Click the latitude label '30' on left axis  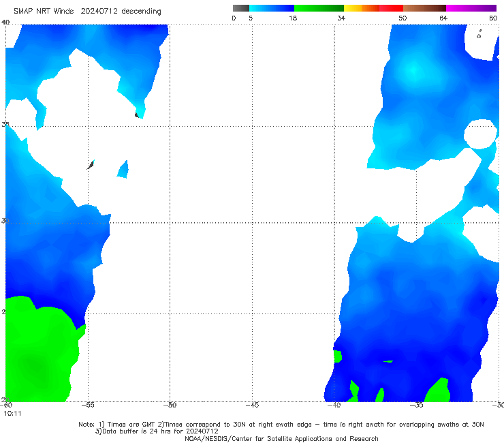coord(5,221)
